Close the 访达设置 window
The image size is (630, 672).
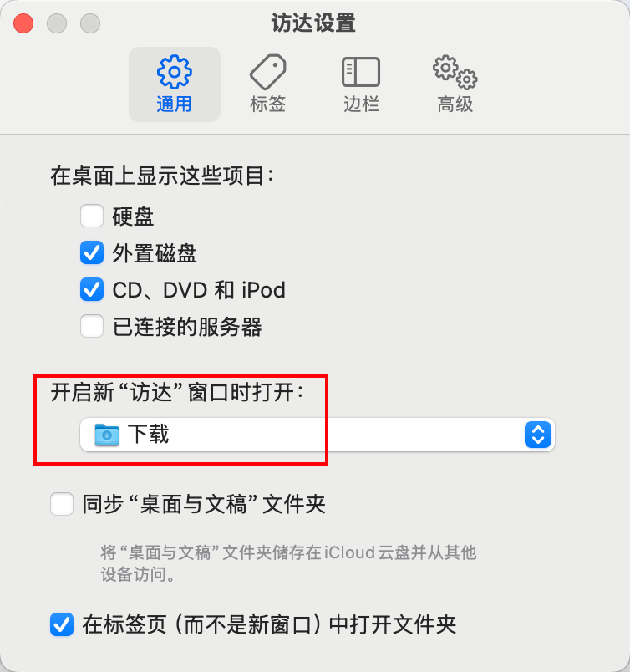(x=23, y=23)
